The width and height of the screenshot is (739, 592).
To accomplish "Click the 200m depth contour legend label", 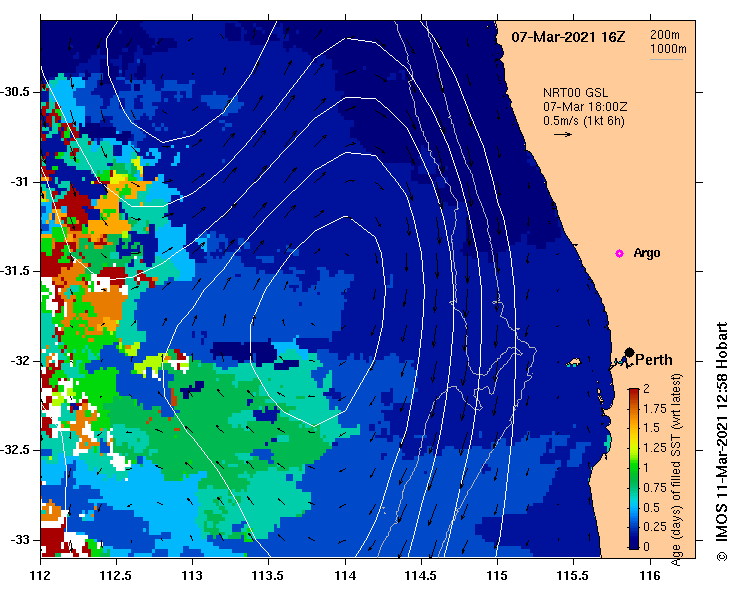I will [x=665, y=34].
